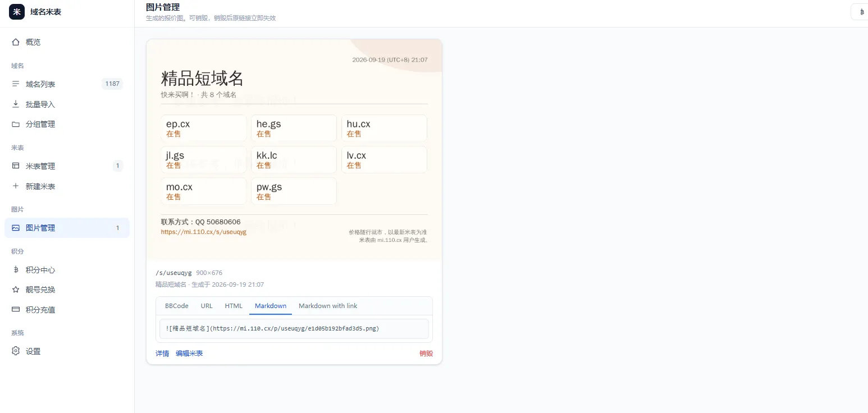Click the card icon for 积分充值
Viewport: 868px width, 413px height.
tap(16, 310)
